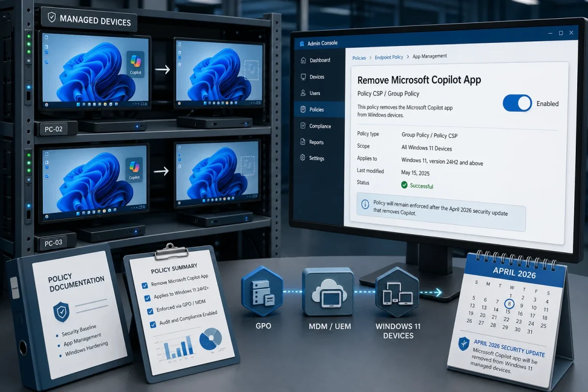Click the shield icon on Policy Documentation binder

click(61, 312)
